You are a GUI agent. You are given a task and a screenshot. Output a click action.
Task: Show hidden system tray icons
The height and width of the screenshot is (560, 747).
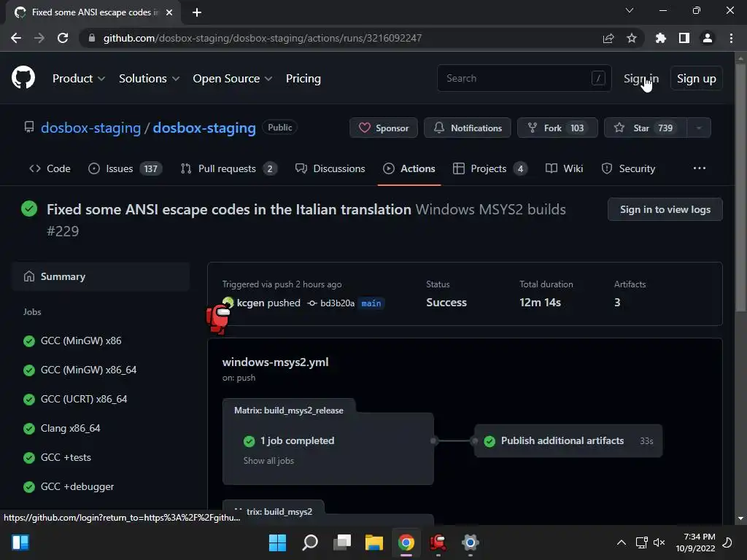pyautogui.click(x=622, y=542)
